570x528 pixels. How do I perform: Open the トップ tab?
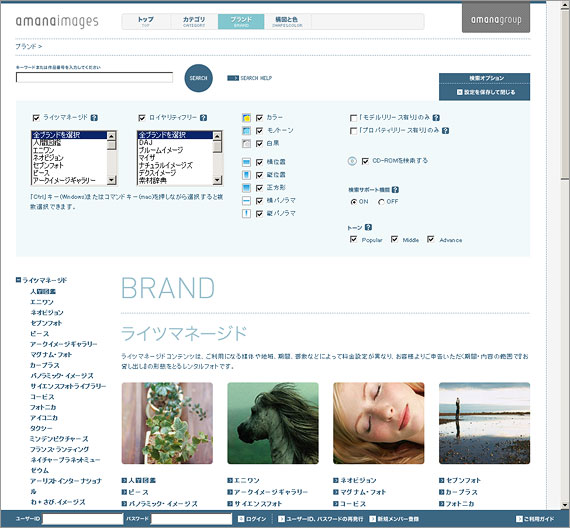[x=146, y=21]
